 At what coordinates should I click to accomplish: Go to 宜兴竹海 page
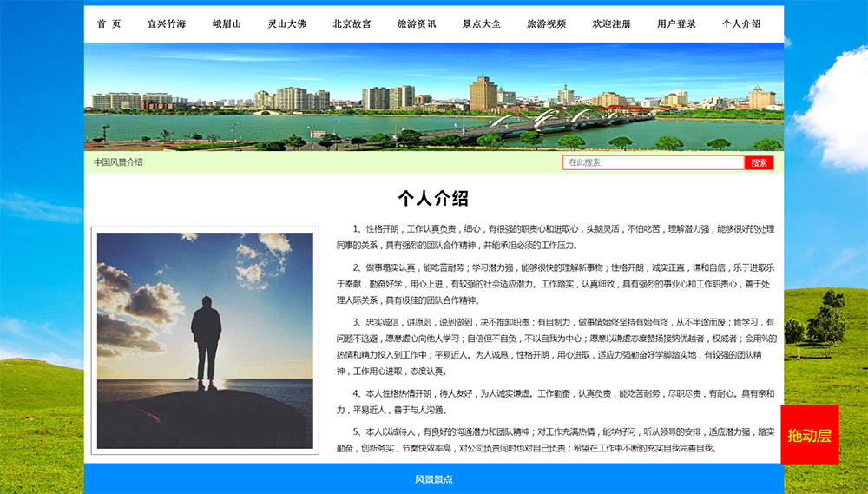[167, 23]
